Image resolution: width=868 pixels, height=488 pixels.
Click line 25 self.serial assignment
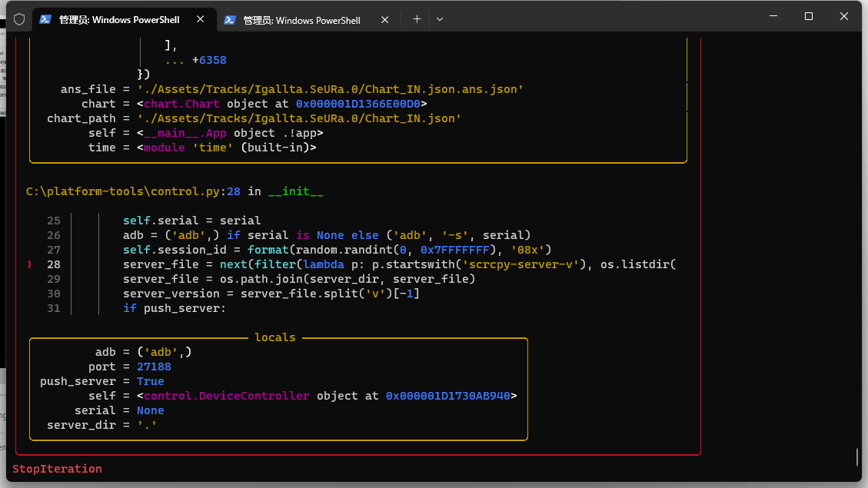pyautogui.click(x=192, y=221)
